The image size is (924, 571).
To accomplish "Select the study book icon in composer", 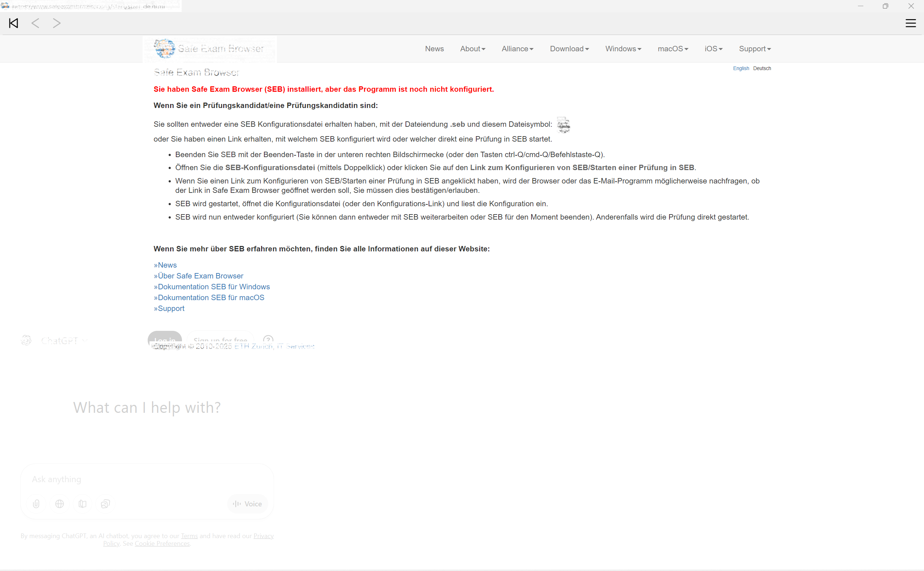I will (x=82, y=503).
